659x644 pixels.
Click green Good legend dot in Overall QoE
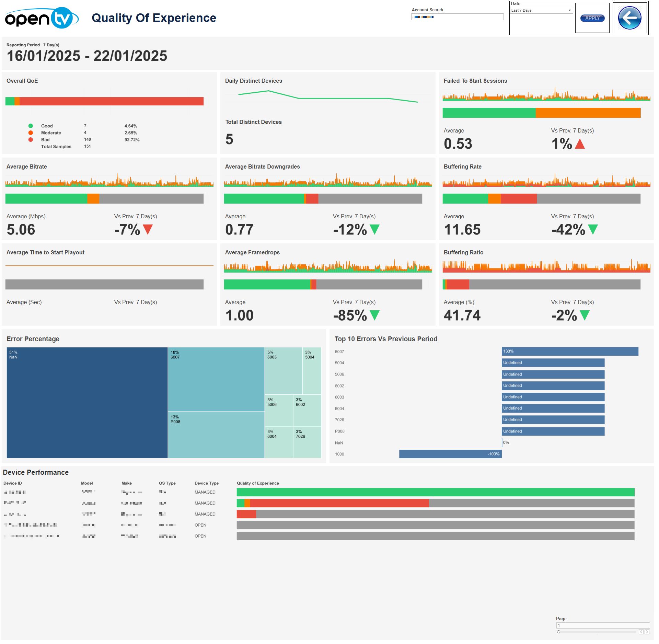click(31, 126)
